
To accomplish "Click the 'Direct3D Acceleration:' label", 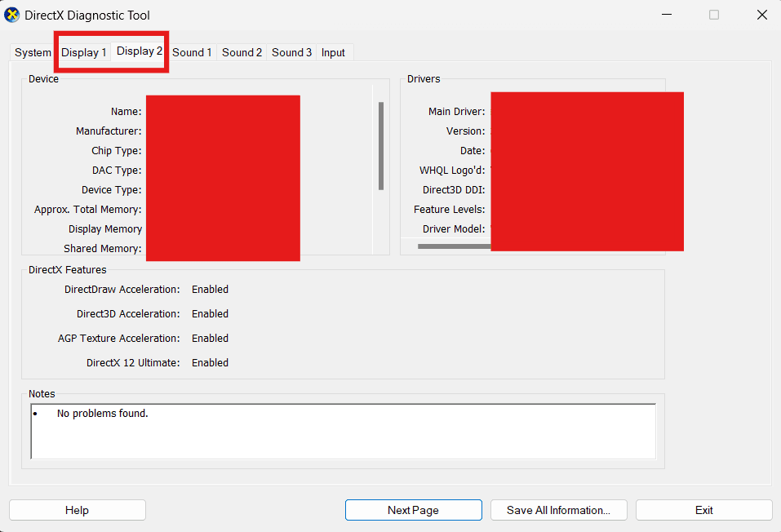I will [x=128, y=314].
